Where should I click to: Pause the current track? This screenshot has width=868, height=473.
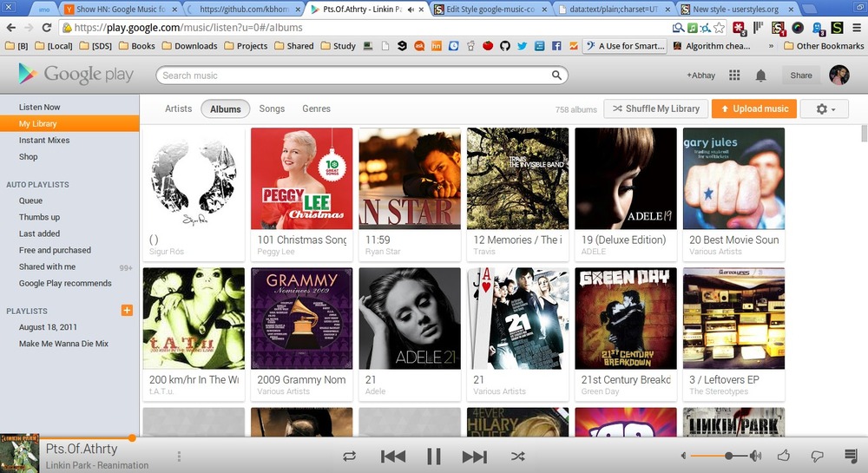coord(434,457)
